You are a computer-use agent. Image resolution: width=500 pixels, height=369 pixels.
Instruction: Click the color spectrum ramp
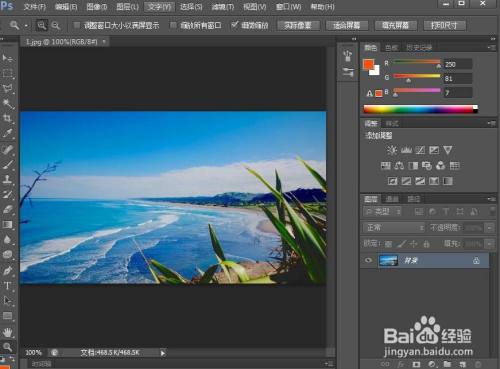pyautogui.click(x=421, y=109)
